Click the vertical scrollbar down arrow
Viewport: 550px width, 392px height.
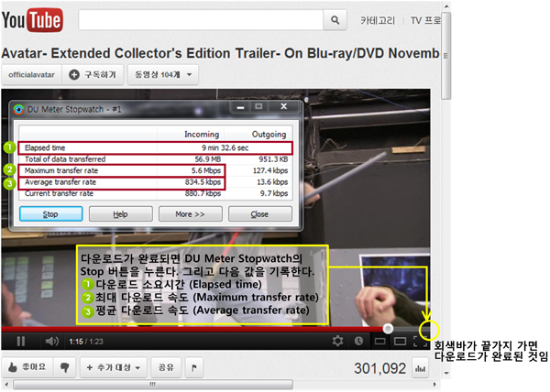[446, 373]
